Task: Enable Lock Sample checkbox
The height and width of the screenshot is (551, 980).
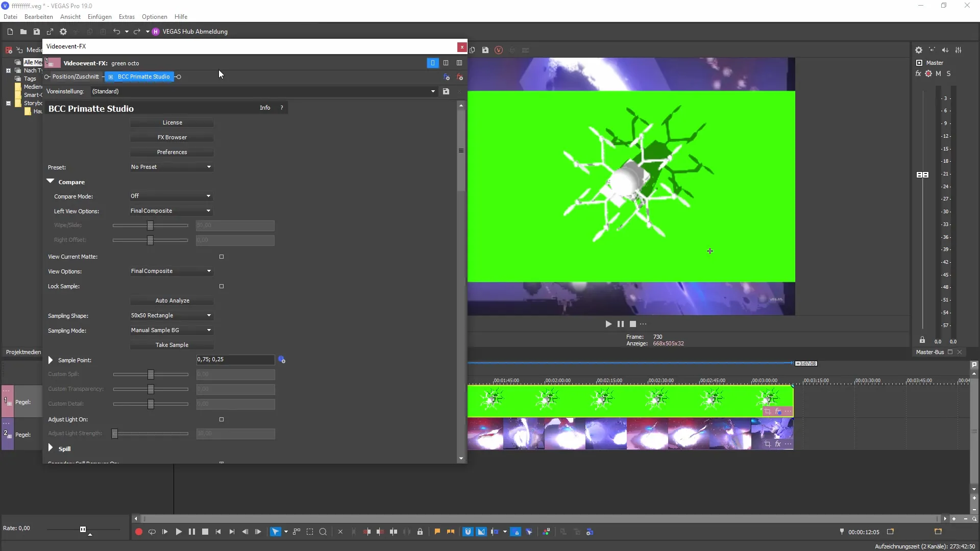Action: tap(222, 286)
